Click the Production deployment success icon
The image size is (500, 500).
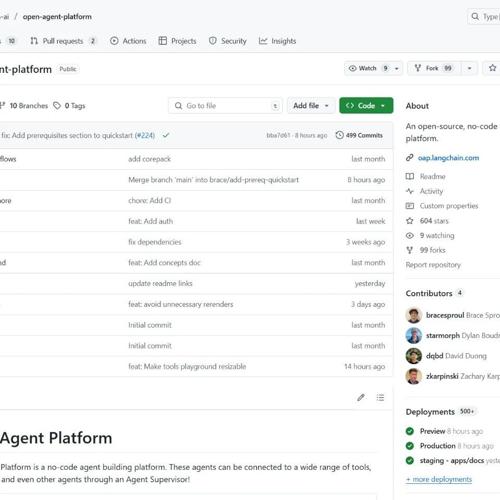[410, 446]
